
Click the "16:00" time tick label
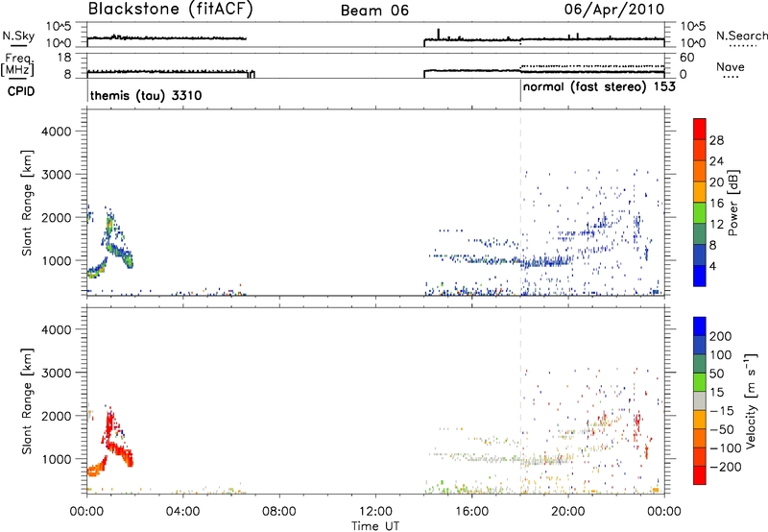click(471, 512)
